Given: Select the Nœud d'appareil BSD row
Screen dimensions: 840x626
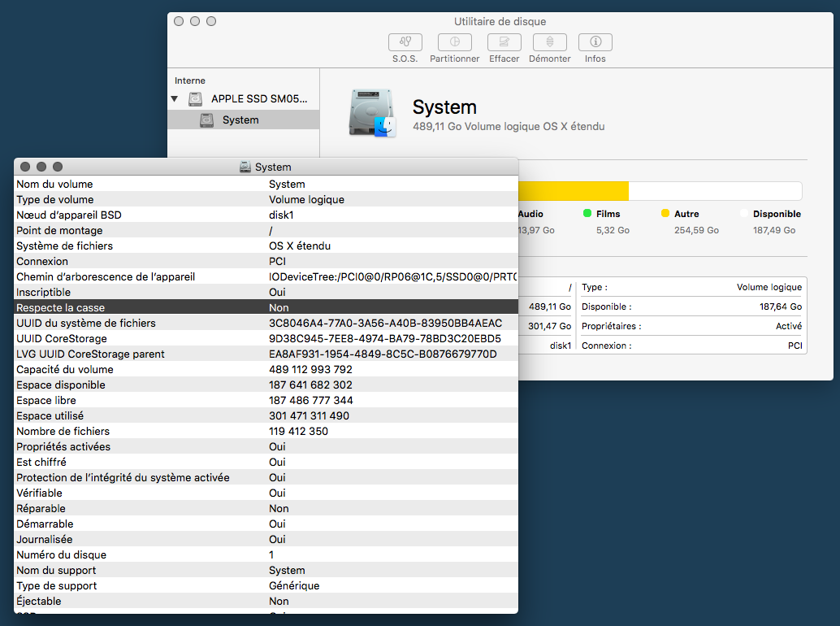Looking at the screenshot, I should point(266,215).
